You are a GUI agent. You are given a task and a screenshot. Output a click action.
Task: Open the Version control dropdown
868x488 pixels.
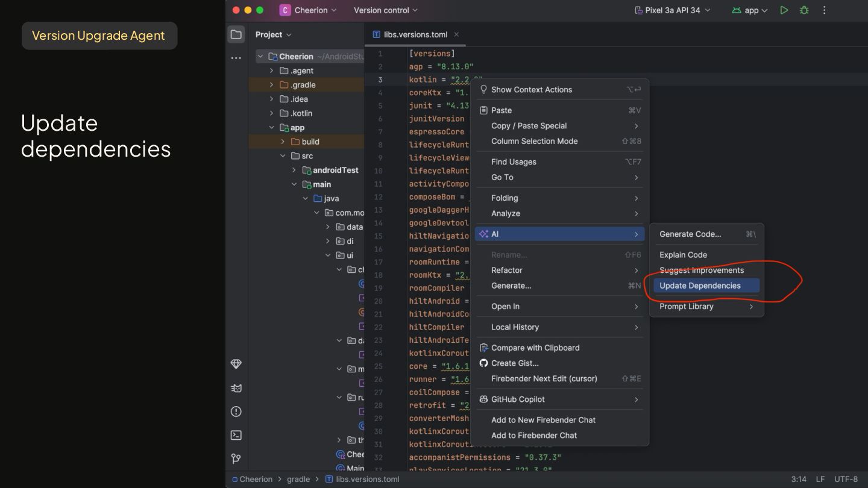point(385,10)
